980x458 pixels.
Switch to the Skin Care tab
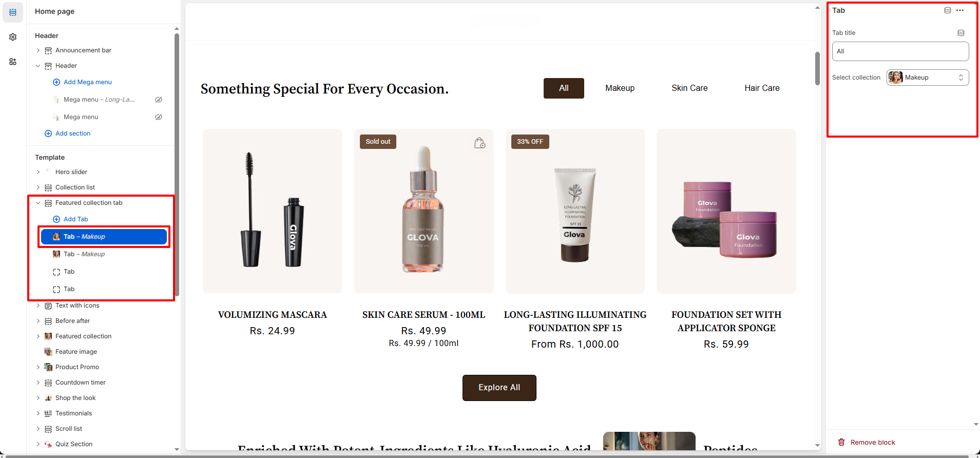[x=689, y=88]
